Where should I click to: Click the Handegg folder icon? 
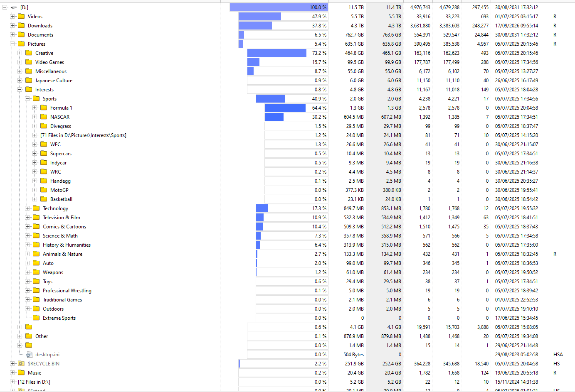coord(44,181)
